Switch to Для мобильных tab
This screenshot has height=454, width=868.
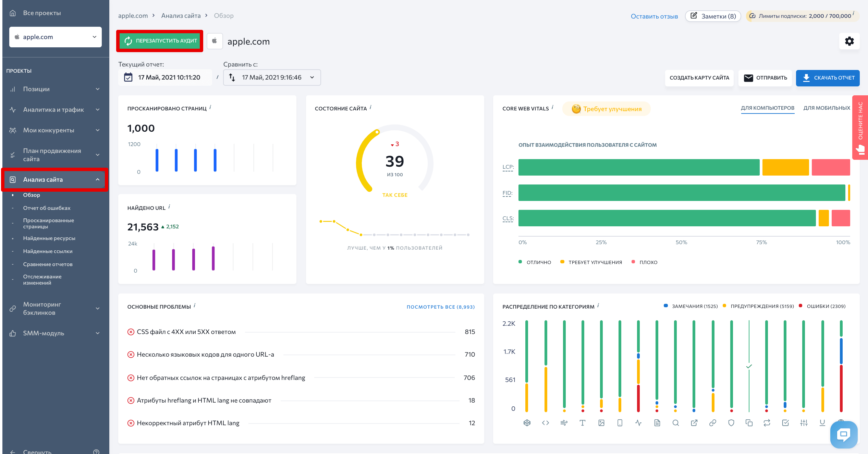827,108
